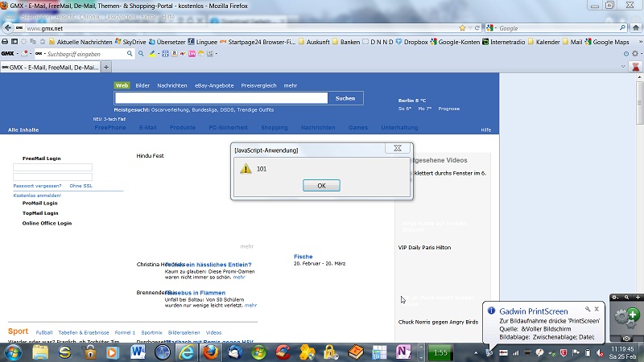Click the Suchen search button
The image size is (644, 362).
click(x=345, y=98)
